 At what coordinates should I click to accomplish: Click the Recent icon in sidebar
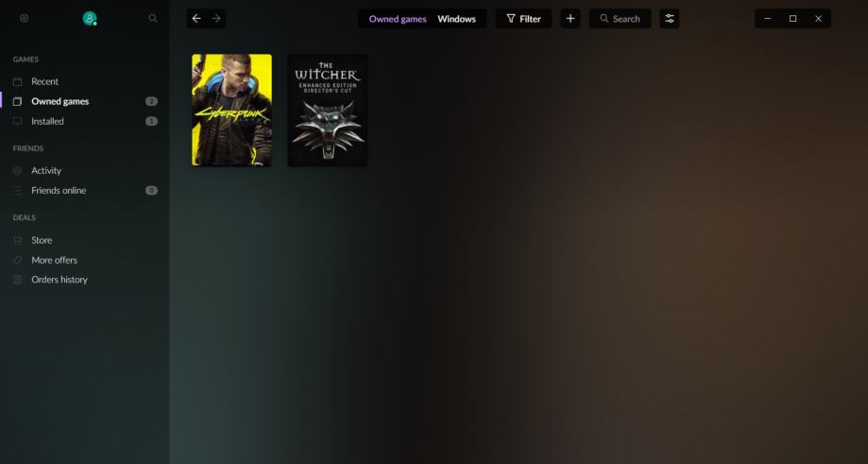[x=18, y=81]
